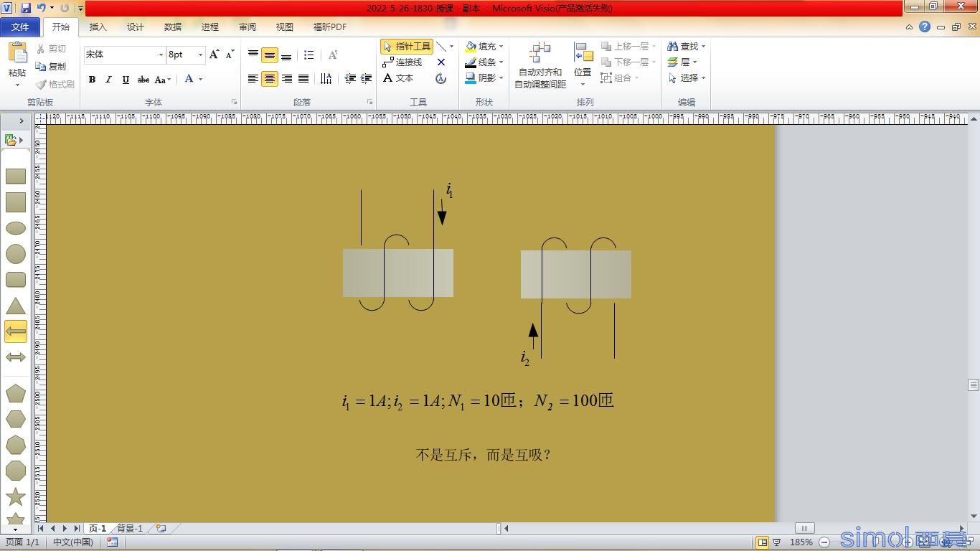Switch to the Design (设计) tab
Screen dimensions: 980x551
[135, 27]
